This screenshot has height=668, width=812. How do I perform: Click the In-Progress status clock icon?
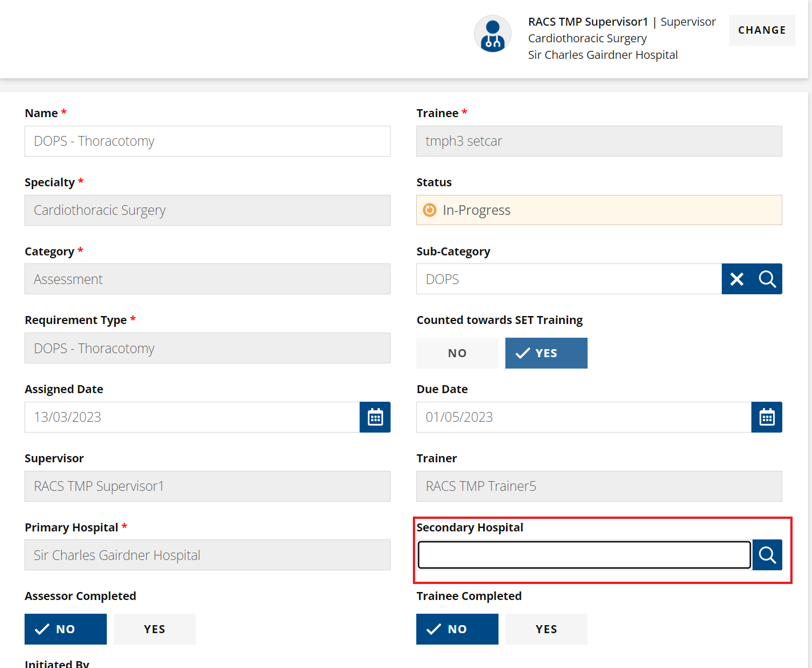pos(429,210)
